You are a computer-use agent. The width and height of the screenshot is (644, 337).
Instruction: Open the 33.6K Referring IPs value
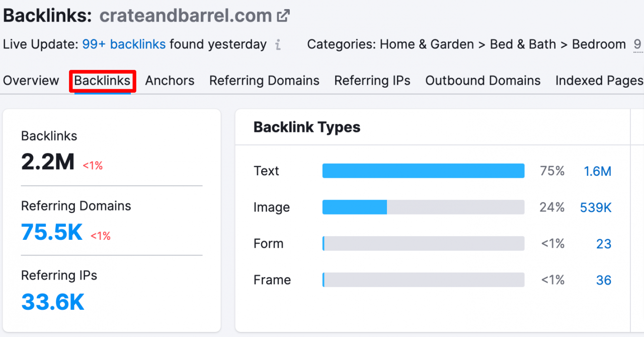coord(53,302)
